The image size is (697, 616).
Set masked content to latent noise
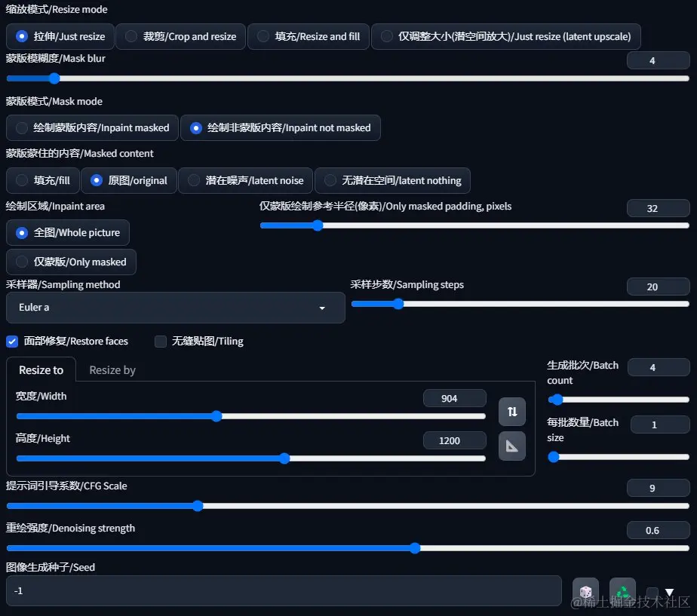click(x=246, y=180)
